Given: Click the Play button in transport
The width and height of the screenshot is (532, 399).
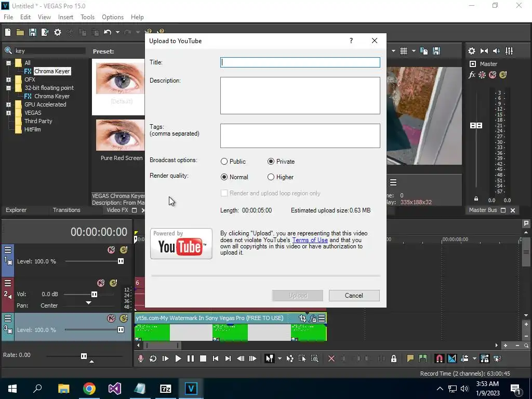Looking at the screenshot, I should coord(178,358).
